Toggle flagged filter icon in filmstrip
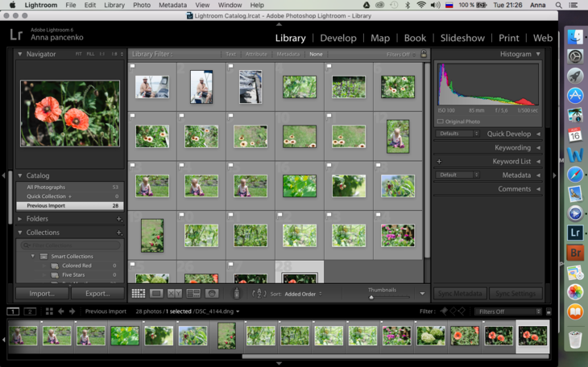 [x=445, y=311]
